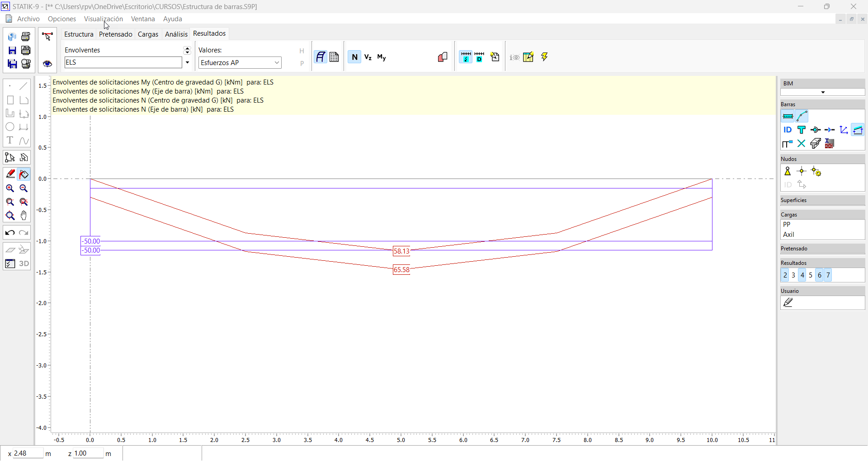Toggle the eye visibility icon

[47, 64]
